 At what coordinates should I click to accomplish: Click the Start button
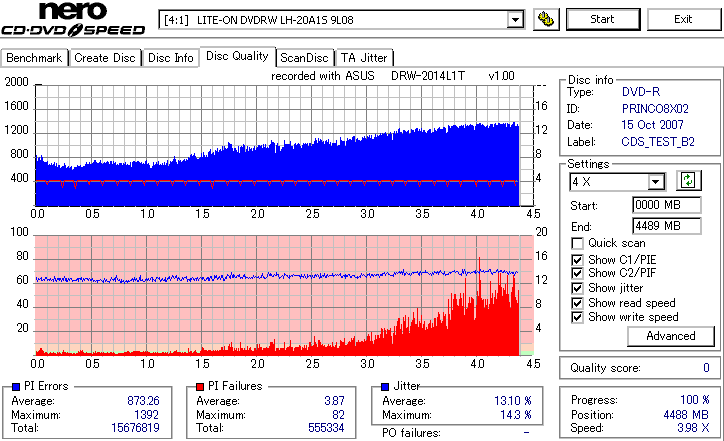(x=603, y=19)
